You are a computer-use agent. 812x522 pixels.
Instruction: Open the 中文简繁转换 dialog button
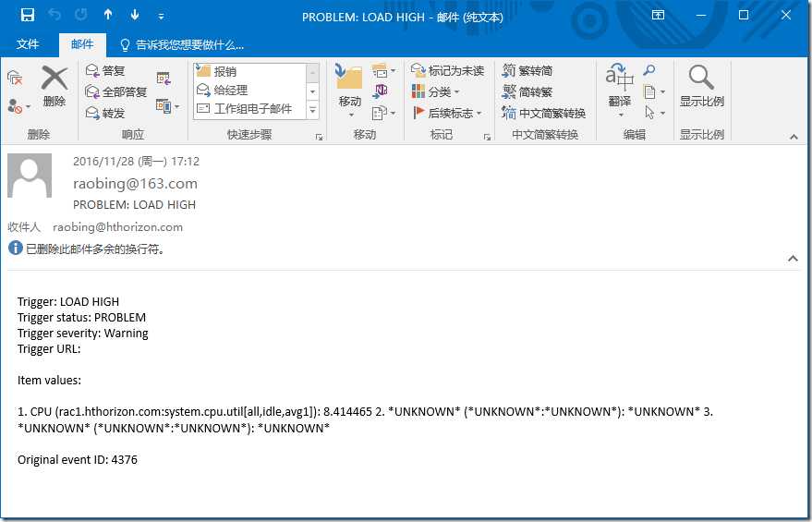(x=544, y=113)
